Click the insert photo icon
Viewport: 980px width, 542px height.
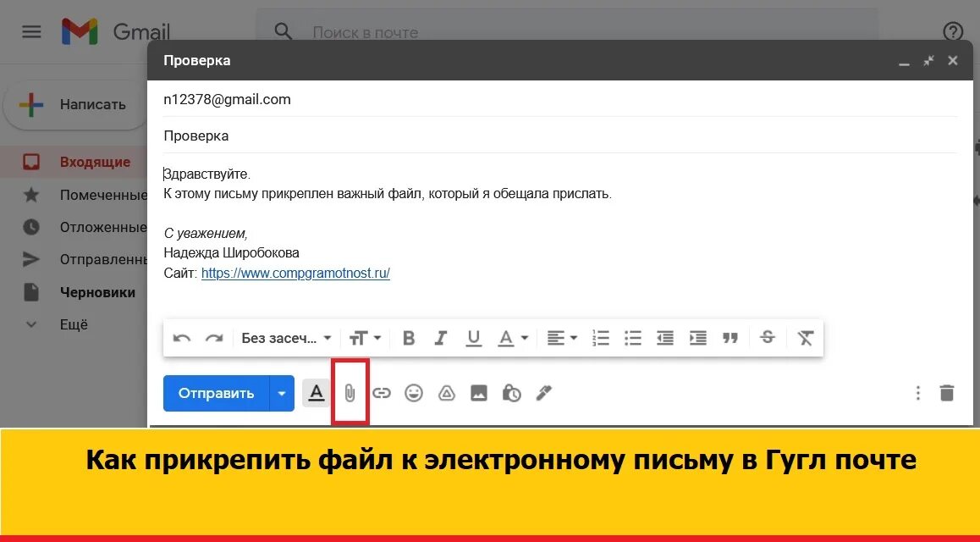coord(479,393)
